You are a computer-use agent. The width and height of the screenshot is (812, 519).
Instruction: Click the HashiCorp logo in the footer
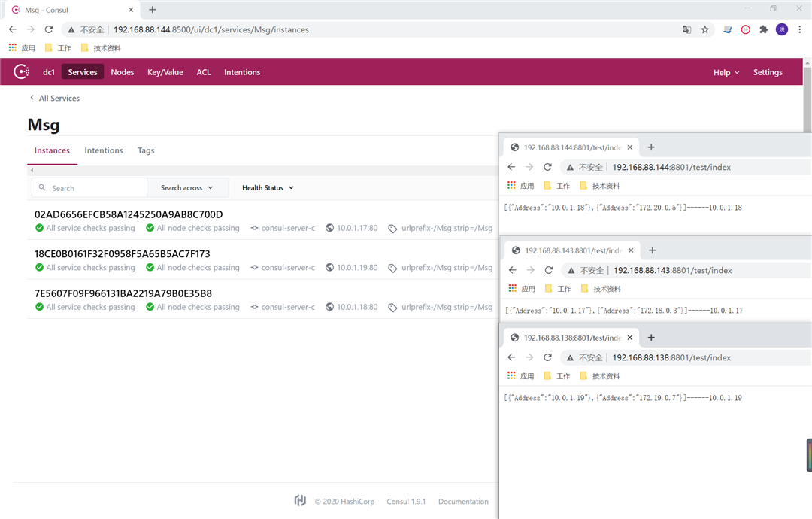click(300, 500)
